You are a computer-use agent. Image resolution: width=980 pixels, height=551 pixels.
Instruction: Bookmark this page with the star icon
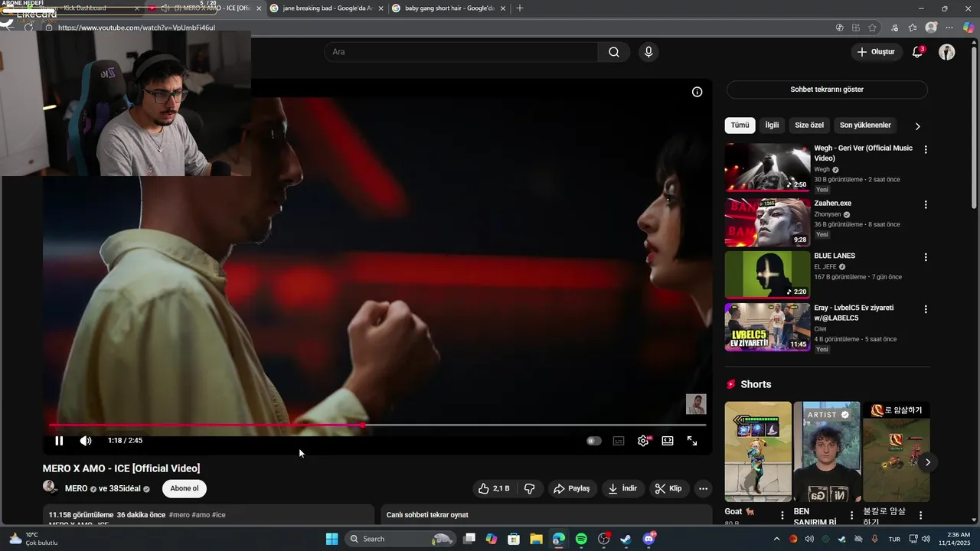(x=872, y=28)
